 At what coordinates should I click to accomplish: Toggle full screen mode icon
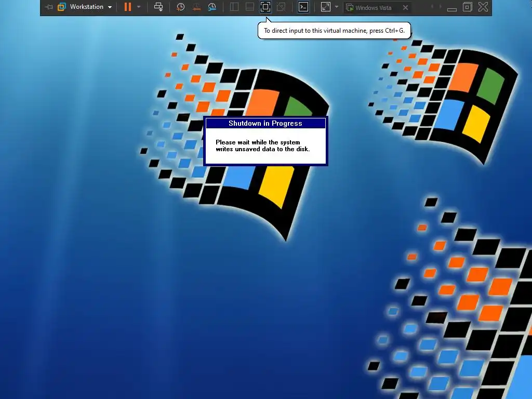click(265, 7)
